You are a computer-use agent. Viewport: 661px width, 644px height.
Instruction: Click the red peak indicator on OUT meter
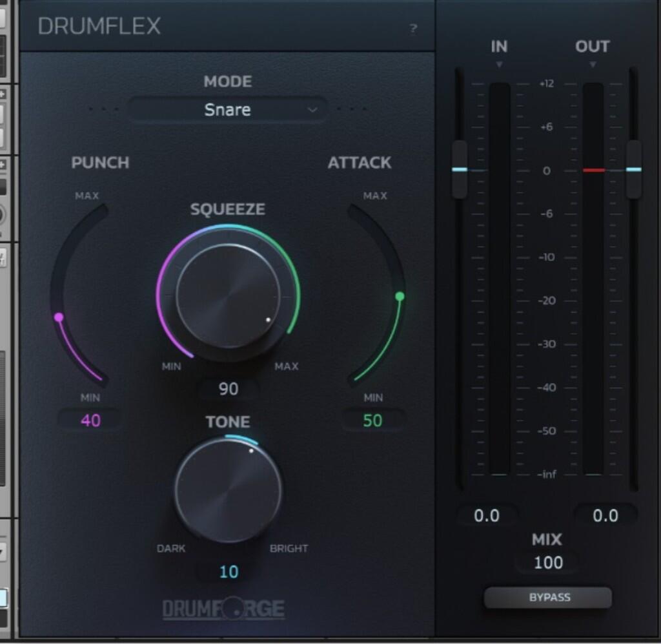[x=594, y=170]
